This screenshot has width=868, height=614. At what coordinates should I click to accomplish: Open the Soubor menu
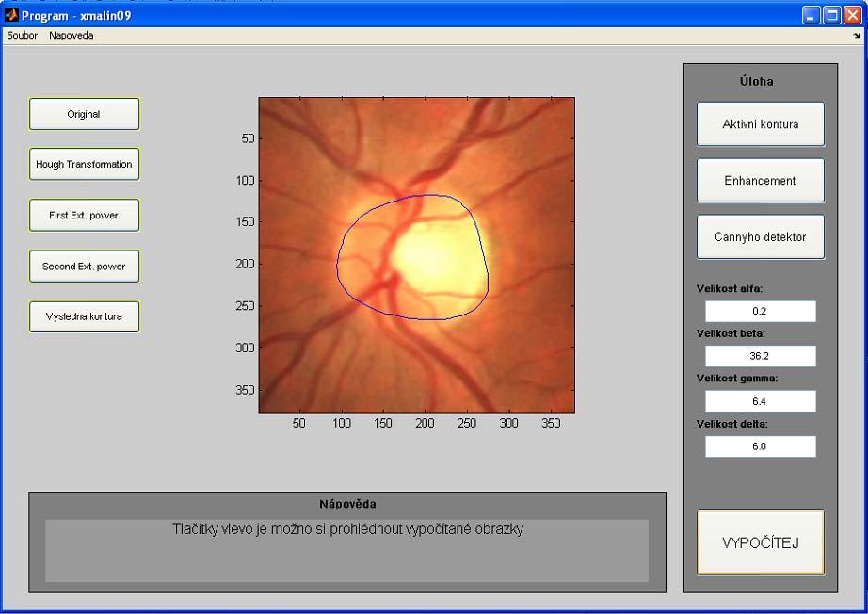[x=23, y=36]
